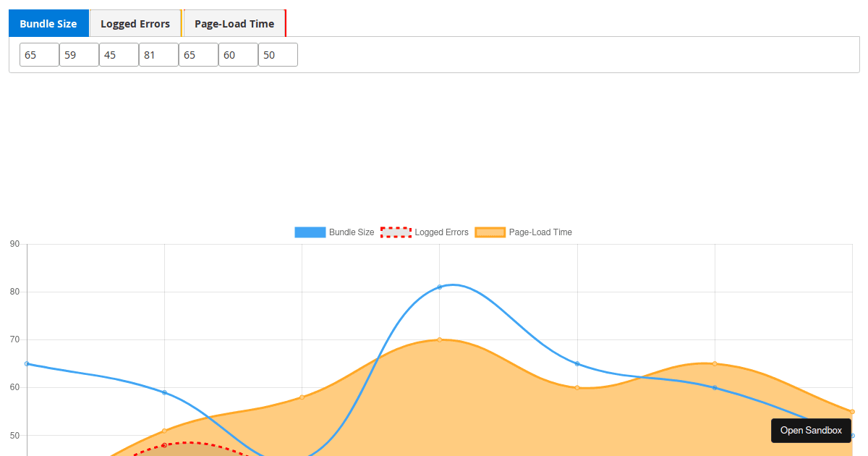Click the input field showing 45

click(x=119, y=55)
